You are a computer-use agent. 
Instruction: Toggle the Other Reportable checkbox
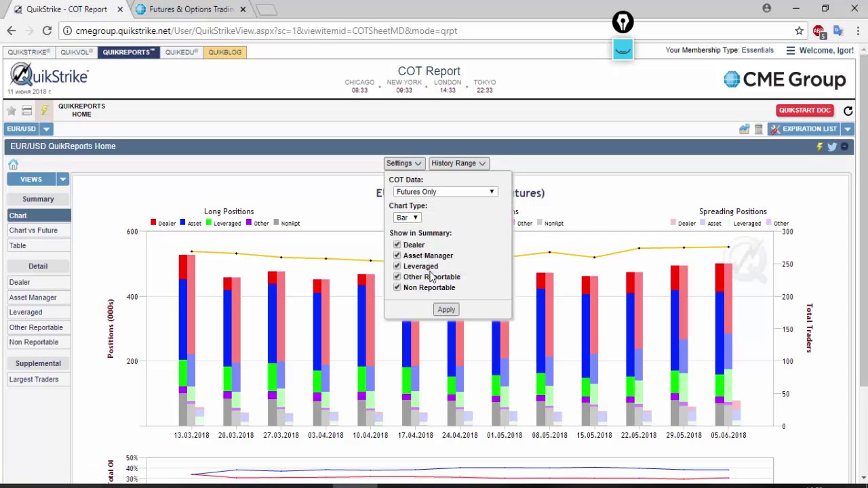point(397,277)
